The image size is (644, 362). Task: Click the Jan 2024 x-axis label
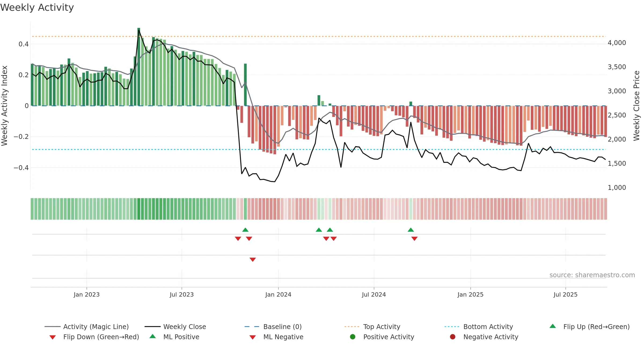(278, 294)
